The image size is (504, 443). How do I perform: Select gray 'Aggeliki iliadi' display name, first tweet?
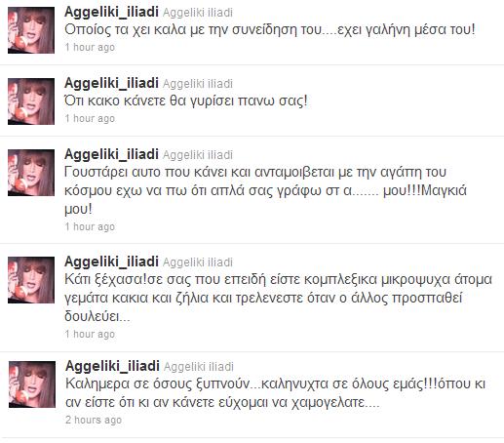[x=198, y=13]
